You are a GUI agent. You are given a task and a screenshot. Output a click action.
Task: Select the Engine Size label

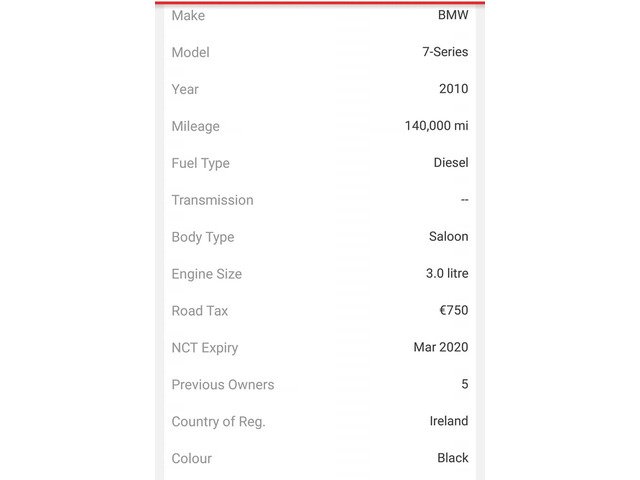coord(207,274)
